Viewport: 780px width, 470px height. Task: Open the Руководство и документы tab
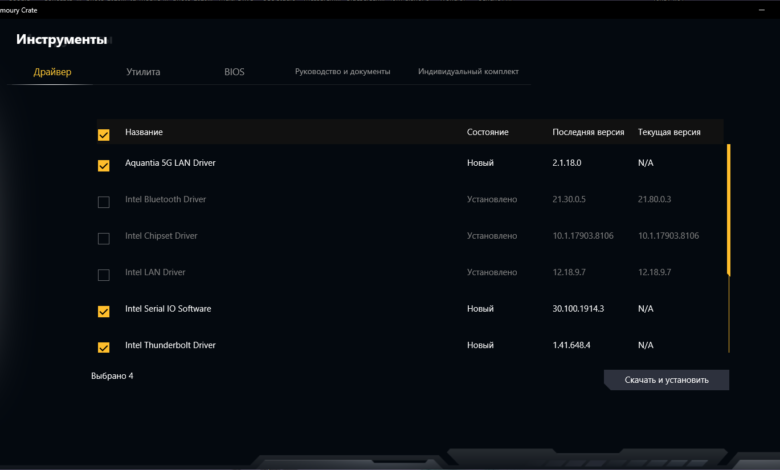coord(342,72)
